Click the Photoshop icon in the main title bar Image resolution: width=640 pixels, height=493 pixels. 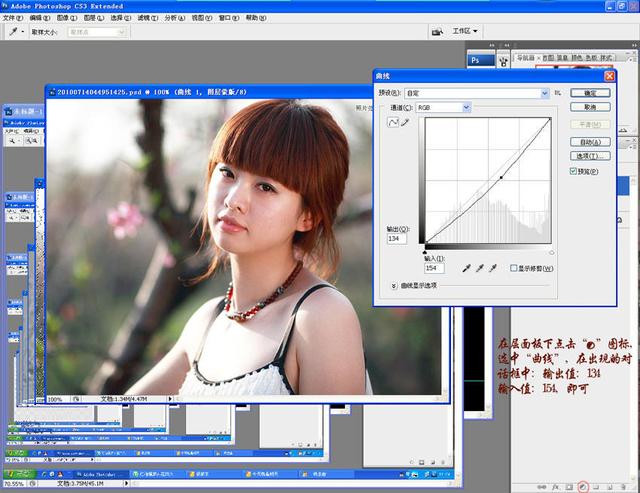tap(5, 6)
